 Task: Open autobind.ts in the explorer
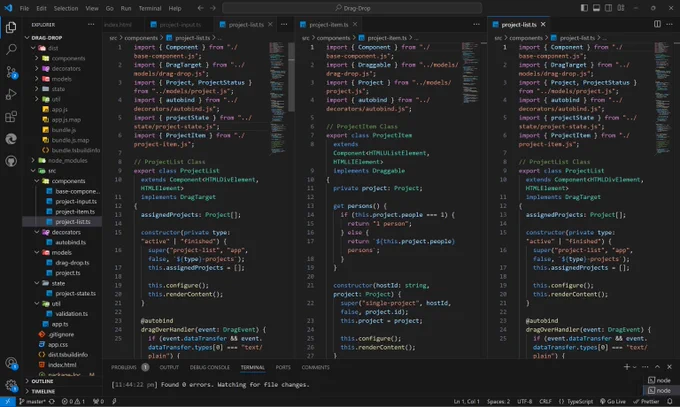click(70, 243)
